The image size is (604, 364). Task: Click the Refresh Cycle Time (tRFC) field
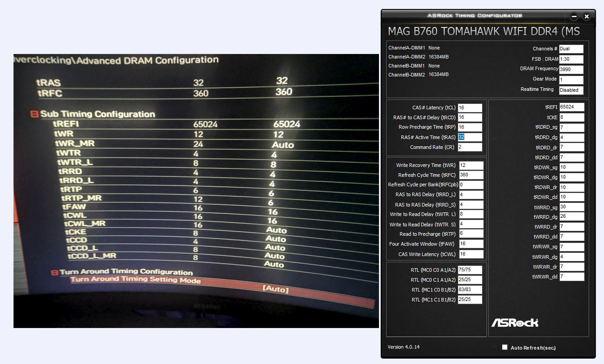(x=471, y=175)
